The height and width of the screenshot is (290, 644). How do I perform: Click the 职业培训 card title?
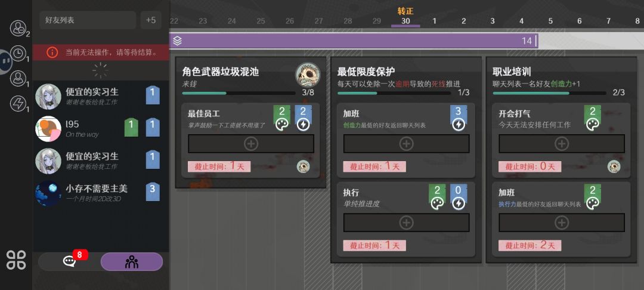click(512, 72)
